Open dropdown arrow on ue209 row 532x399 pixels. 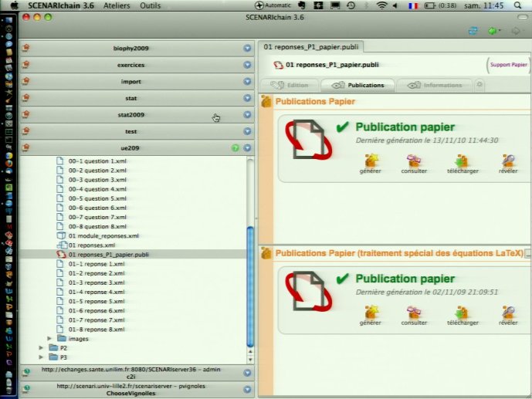pos(247,148)
